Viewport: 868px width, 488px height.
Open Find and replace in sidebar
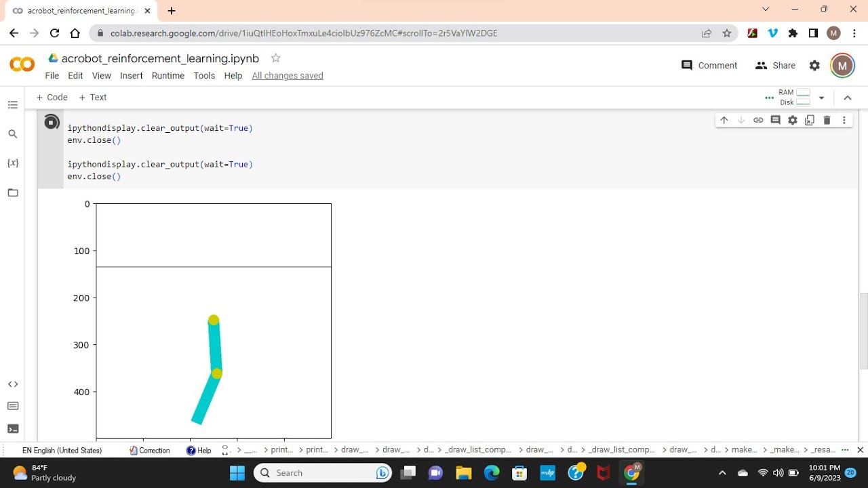(13, 134)
